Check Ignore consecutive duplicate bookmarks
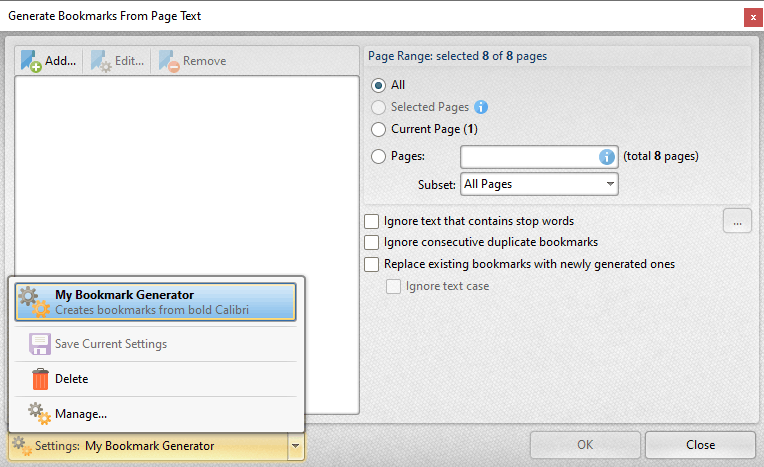 (371, 242)
